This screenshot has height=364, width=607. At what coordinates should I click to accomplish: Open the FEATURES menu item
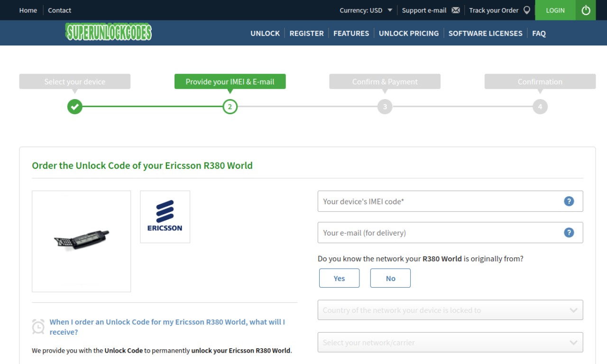351,33
